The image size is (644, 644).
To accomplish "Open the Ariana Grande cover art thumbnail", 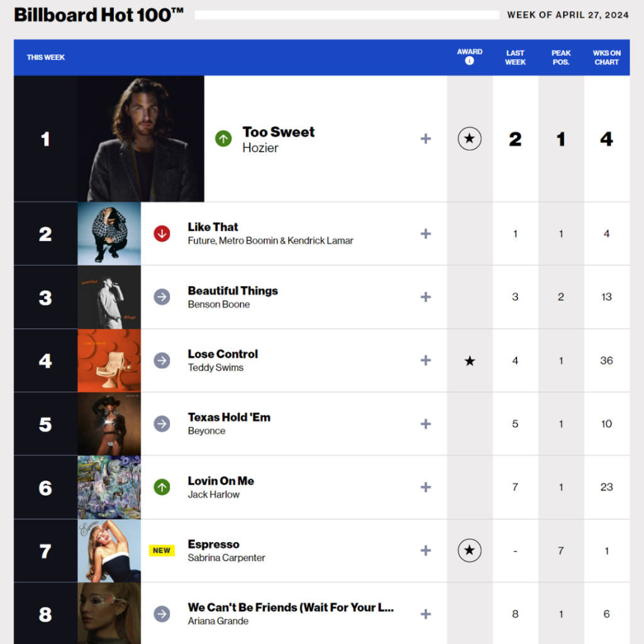I will tap(109, 613).
